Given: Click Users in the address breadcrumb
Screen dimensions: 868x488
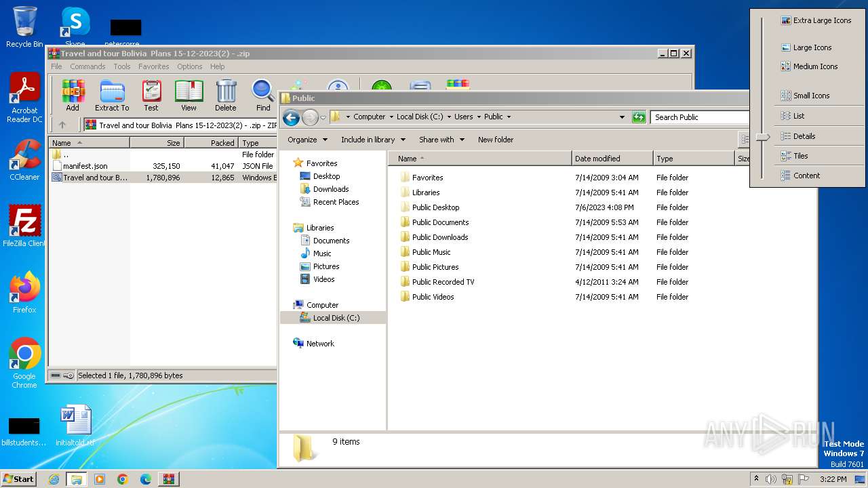Looking at the screenshot, I should click(x=464, y=117).
